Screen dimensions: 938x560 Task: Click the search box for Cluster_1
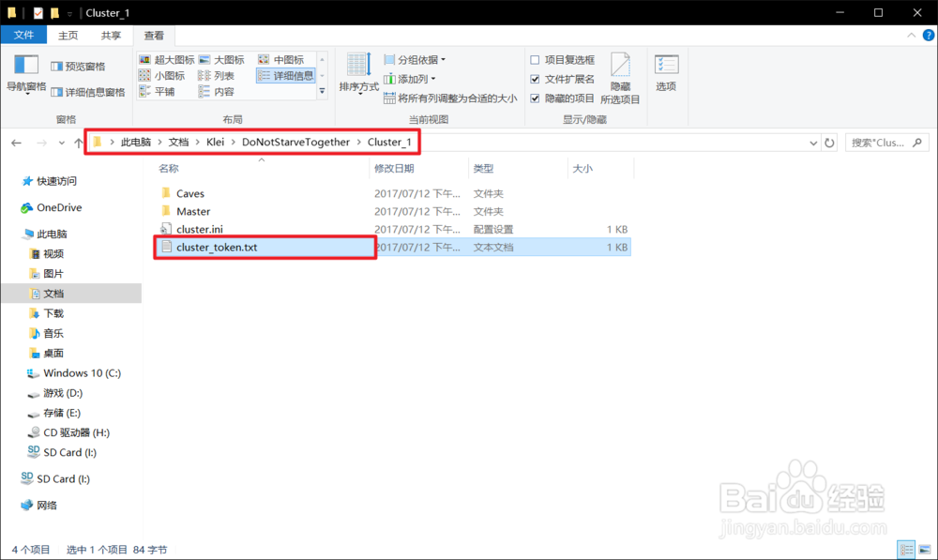click(x=886, y=143)
